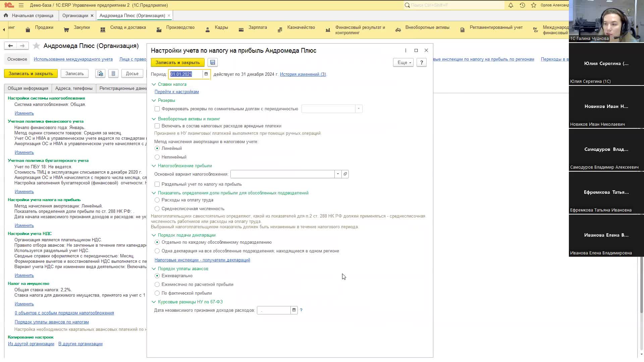Open the Общая информация tab

click(x=28, y=88)
